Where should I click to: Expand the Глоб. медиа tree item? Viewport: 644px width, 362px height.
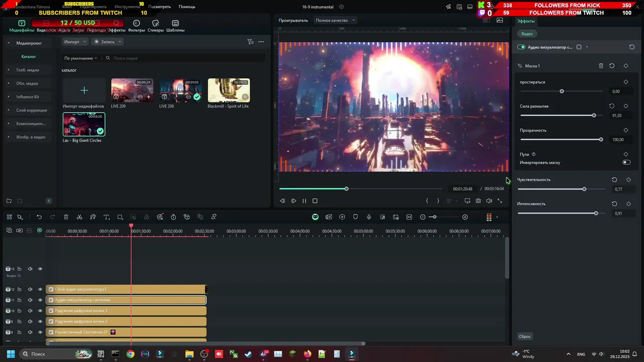[9, 70]
